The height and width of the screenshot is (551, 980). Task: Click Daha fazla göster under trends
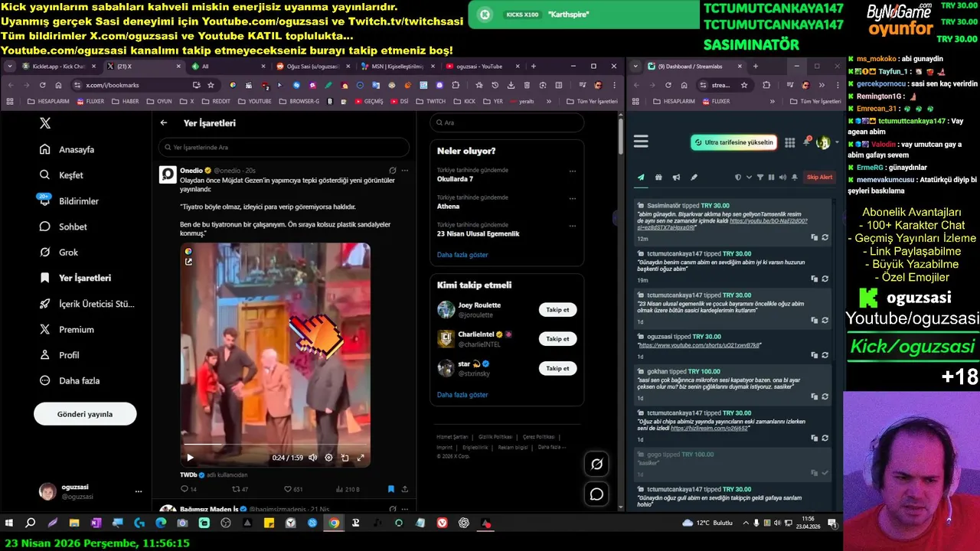coord(462,255)
